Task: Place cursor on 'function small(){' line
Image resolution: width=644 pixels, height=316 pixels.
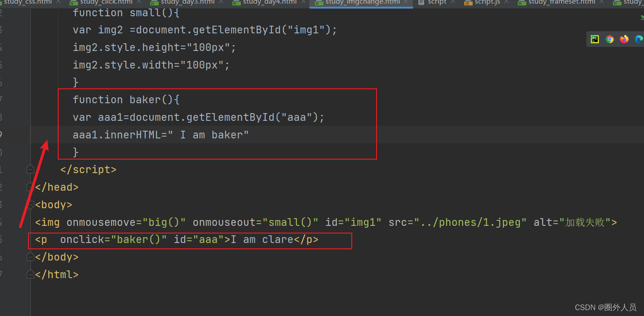Action: click(x=126, y=13)
